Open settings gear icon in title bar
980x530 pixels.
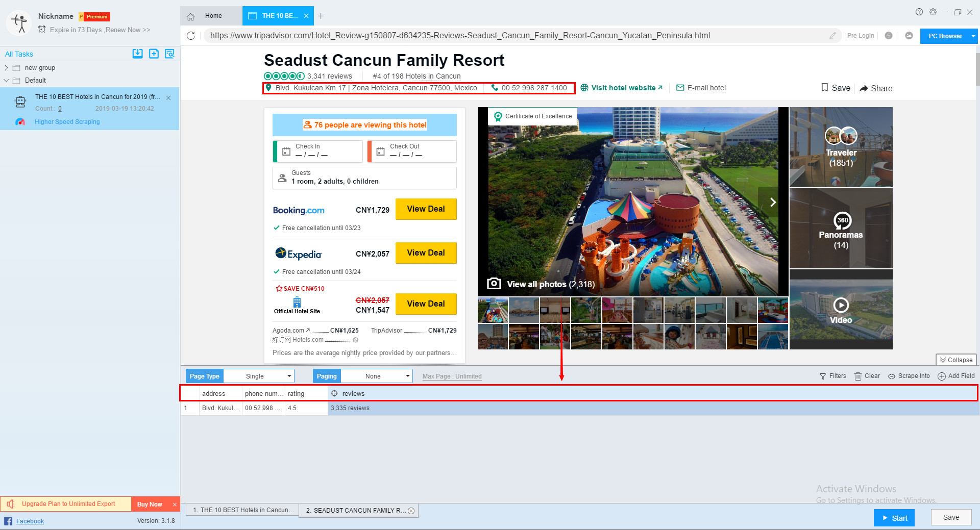pos(933,12)
